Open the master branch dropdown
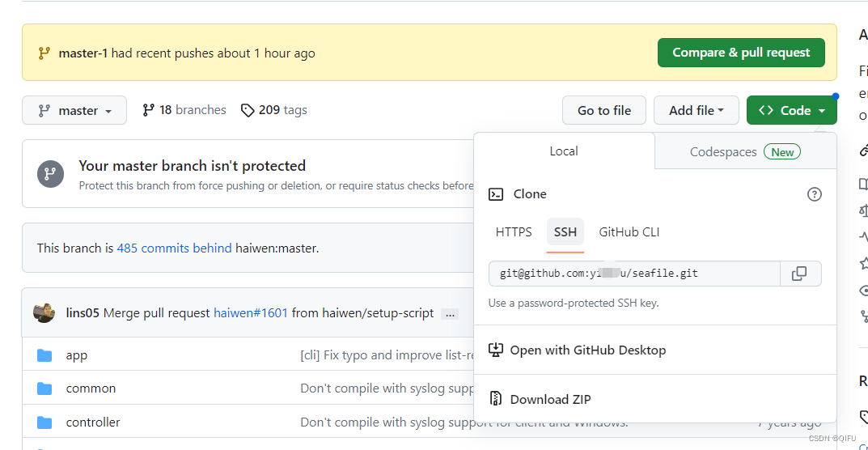This screenshot has width=868, height=450. pyautogui.click(x=74, y=110)
